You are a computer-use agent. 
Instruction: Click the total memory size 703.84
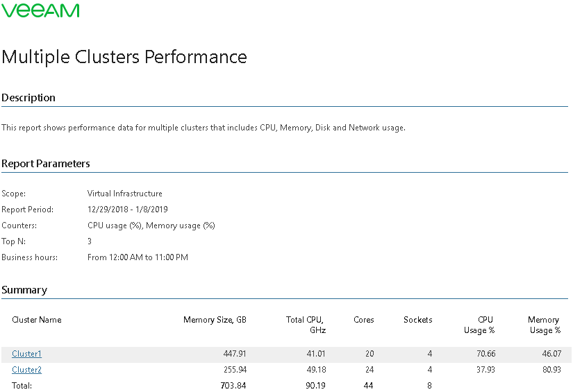pos(233,386)
